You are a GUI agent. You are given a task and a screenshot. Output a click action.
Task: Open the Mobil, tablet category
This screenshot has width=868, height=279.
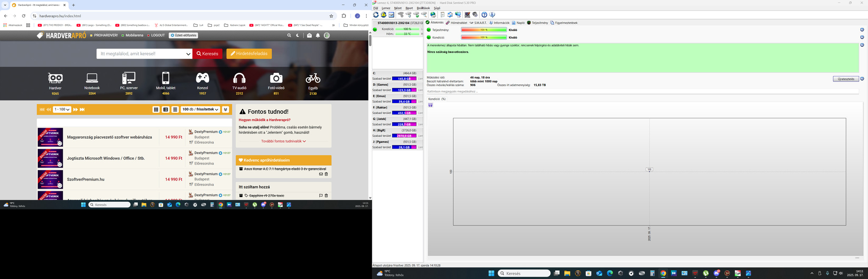click(166, 78)
